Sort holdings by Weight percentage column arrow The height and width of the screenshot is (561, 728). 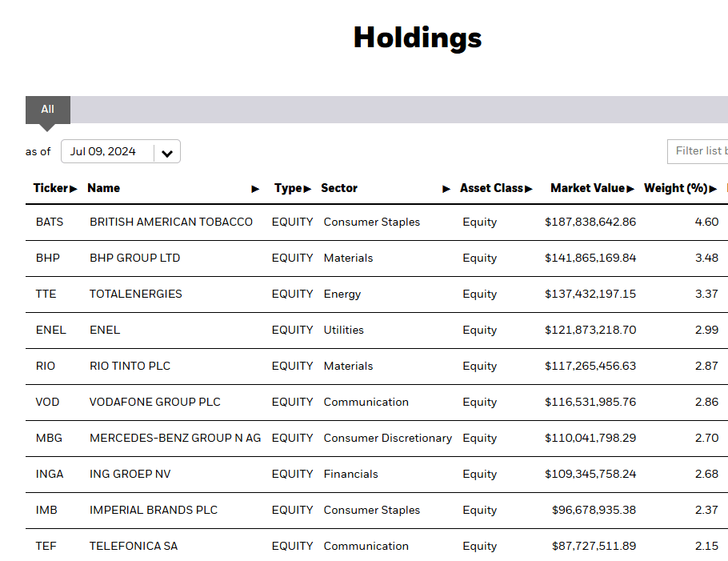pos(712,188)
